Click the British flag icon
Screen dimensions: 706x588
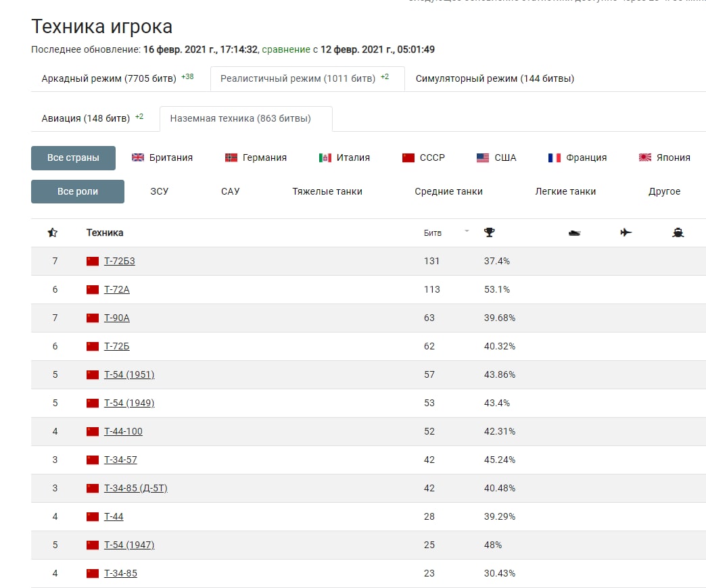138,157
